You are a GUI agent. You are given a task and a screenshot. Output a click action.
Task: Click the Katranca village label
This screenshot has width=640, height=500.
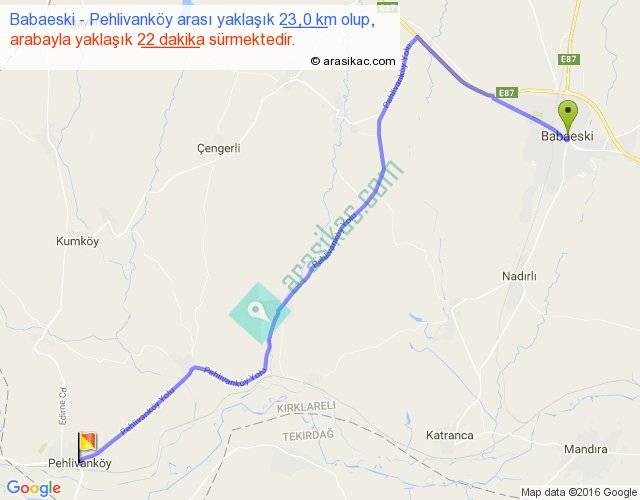pos(450,435)
